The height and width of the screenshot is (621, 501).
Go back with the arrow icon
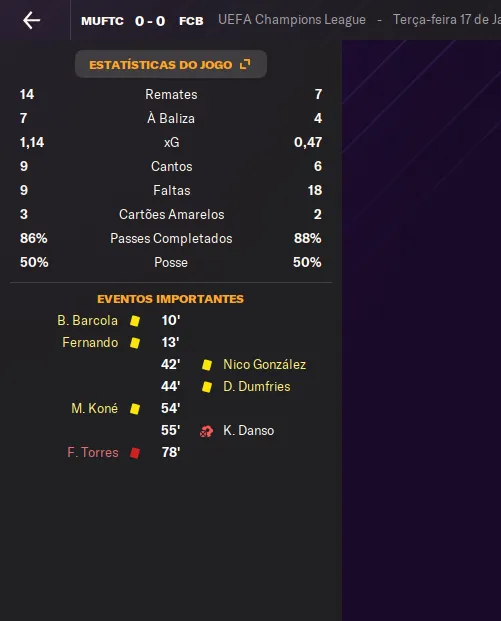tap(31, 20)
